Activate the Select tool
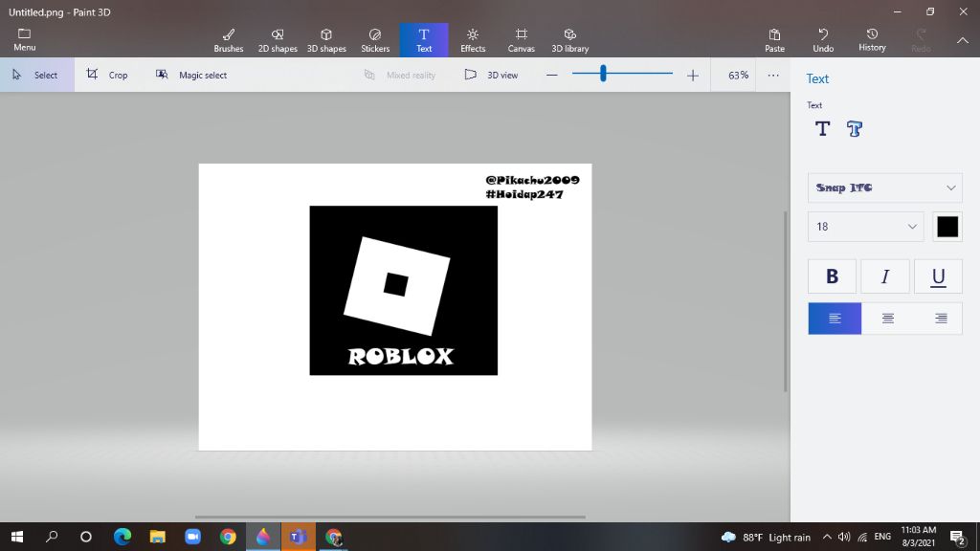 (37, 75)
